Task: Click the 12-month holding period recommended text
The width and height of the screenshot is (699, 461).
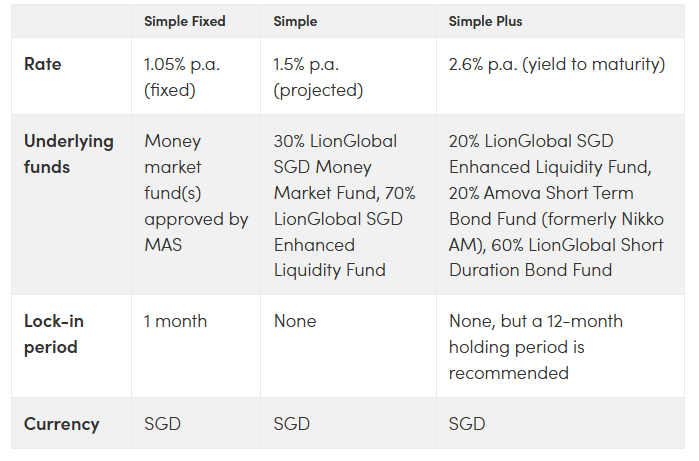Action: [535, 347]
